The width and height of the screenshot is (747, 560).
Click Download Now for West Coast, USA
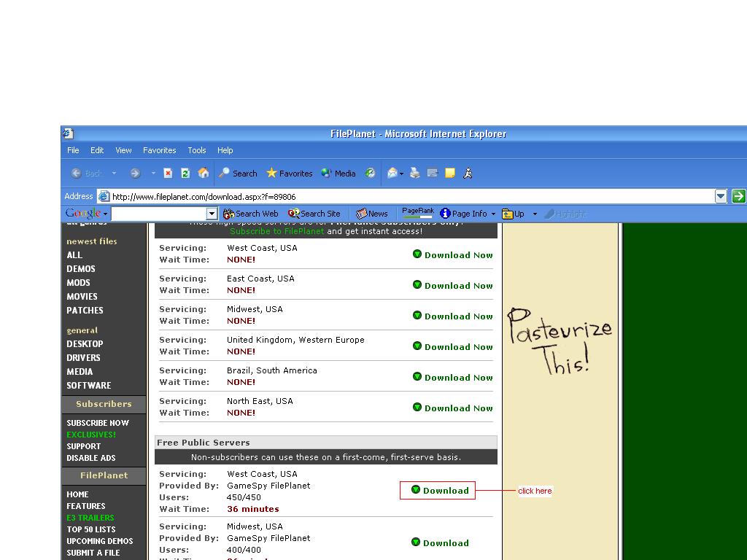click(x=452, y=254)
